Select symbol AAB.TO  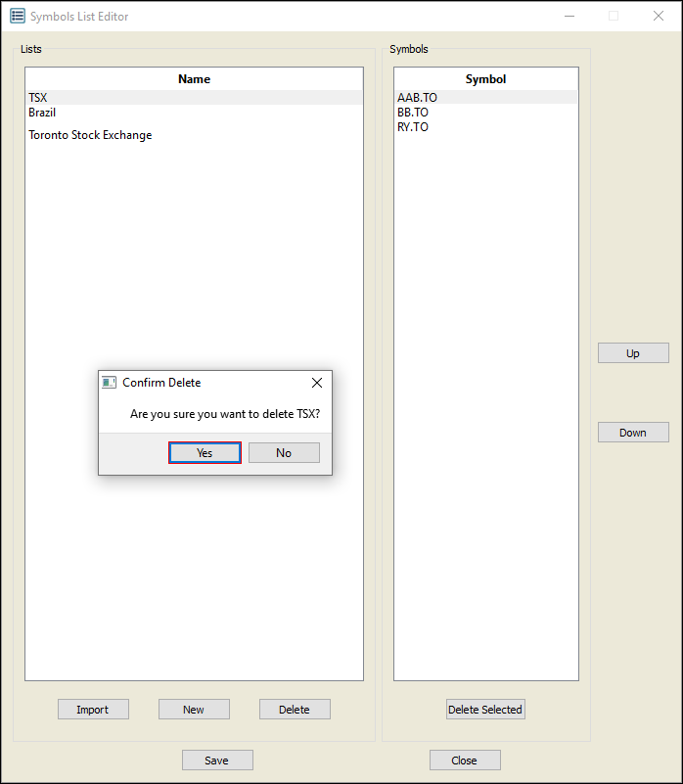click(x=417, y=98)
